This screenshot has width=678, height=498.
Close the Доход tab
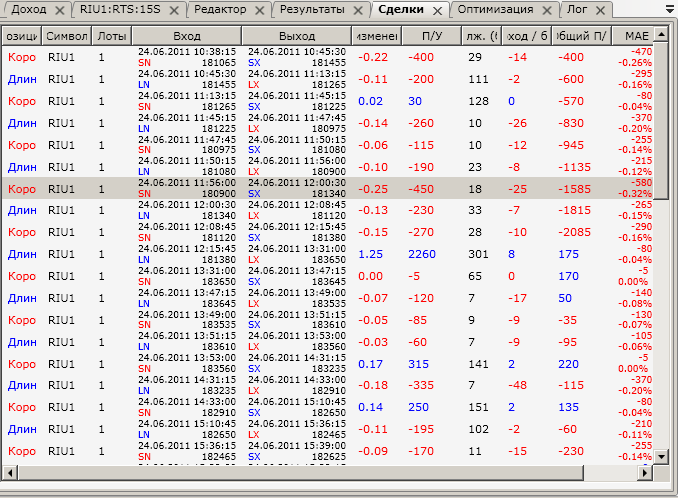coord(59,10)
